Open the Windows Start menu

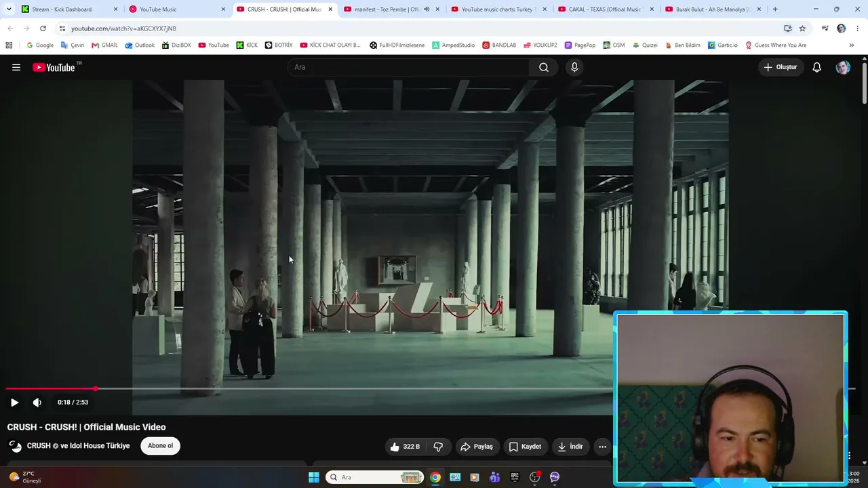(314, 477)
